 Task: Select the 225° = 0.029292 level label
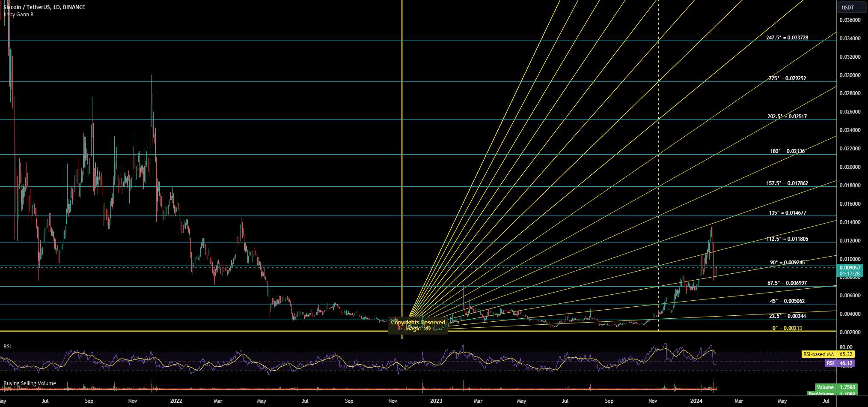point(787,78)
